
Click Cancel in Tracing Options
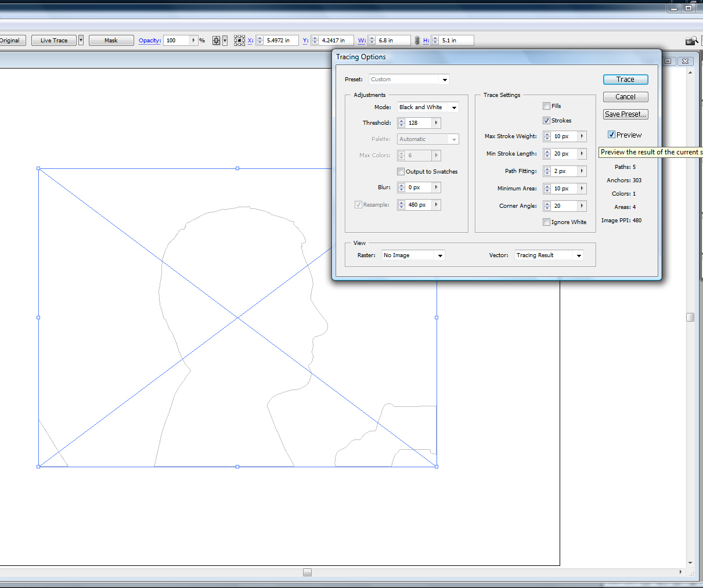point(626,97)
